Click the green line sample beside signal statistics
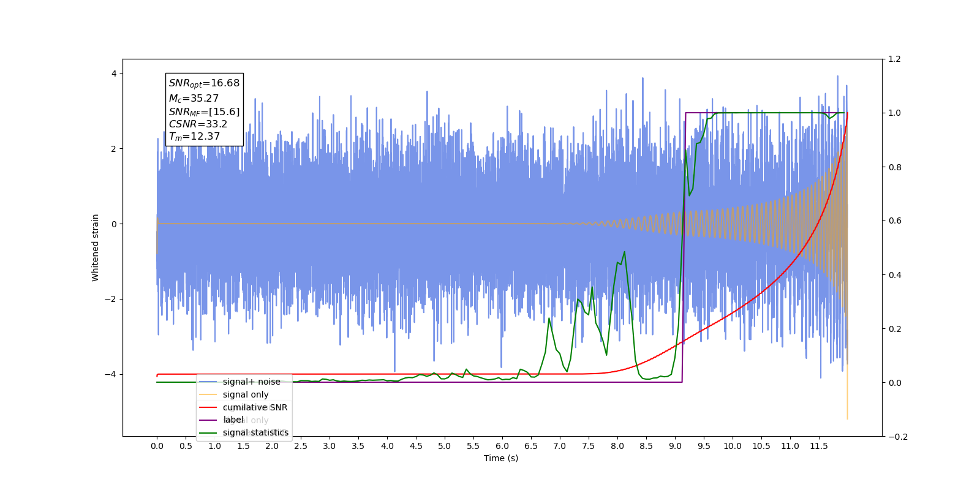Viewport: 980px width, 490px height. coord(208,432)
